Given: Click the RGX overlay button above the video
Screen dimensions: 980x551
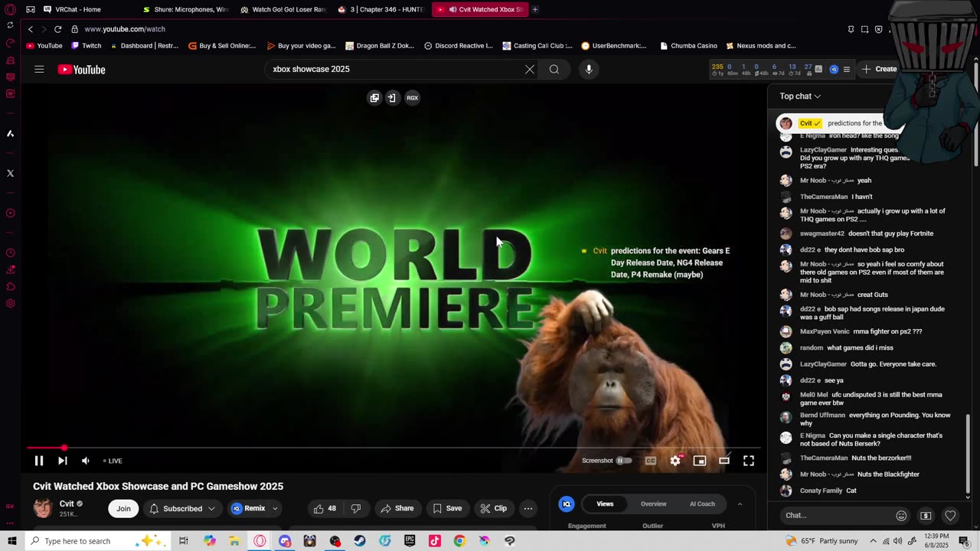Looking at the screenshot, I should (412, 98).
